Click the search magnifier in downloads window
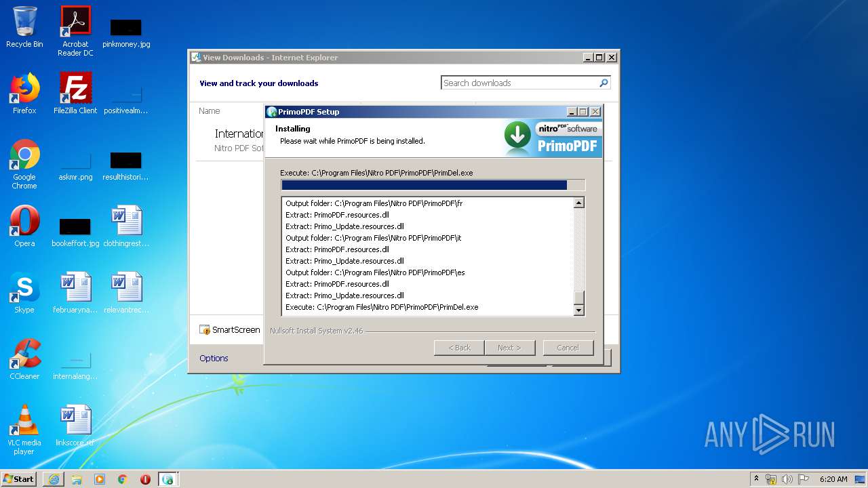This screenshot has width=868, height=488. (604, 83)
